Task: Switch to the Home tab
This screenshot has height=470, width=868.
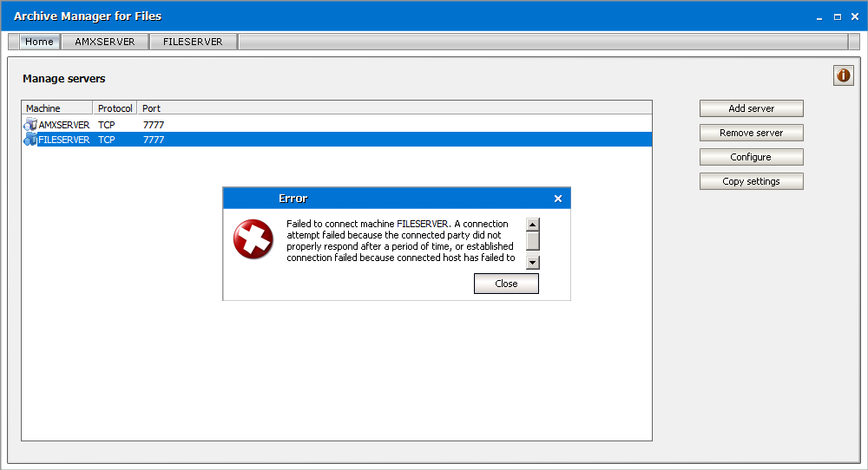Action: coord(39,42)
